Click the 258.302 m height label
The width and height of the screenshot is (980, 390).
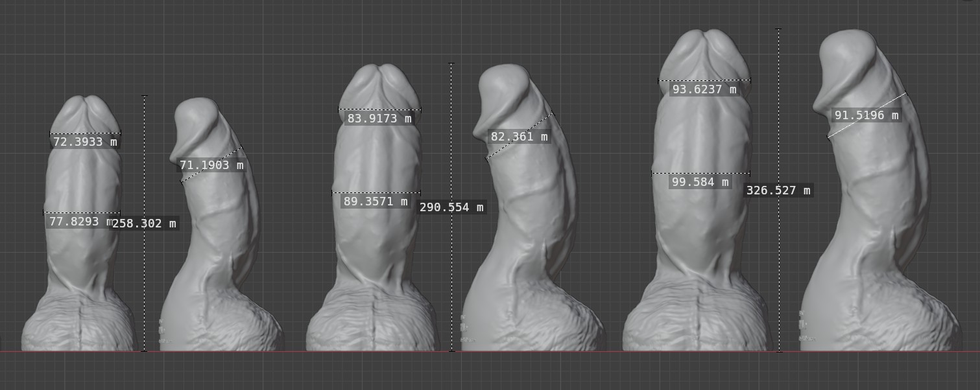click(145, 224)
